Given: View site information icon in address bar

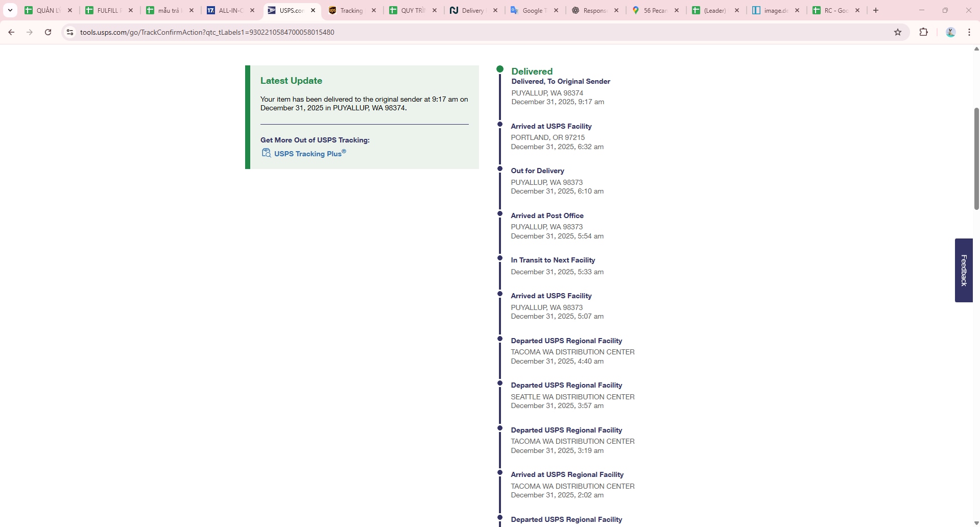Looking at the screenshot, I should coord(70,32).
